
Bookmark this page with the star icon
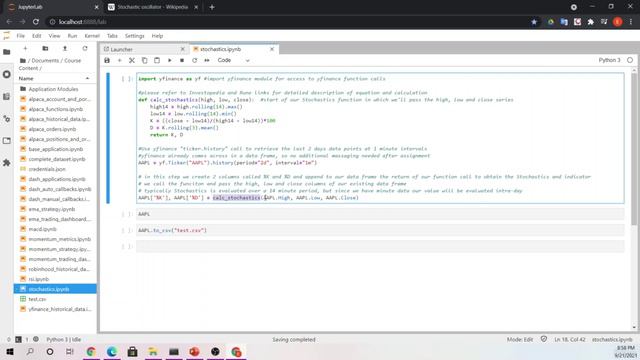point(534,22)
